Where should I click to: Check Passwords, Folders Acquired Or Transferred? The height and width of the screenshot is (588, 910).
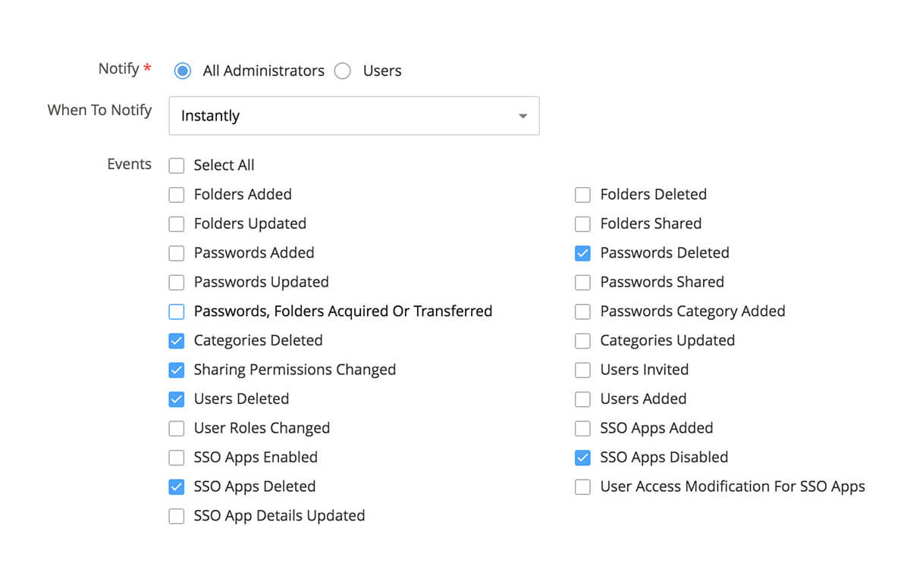tap(177, 311)
